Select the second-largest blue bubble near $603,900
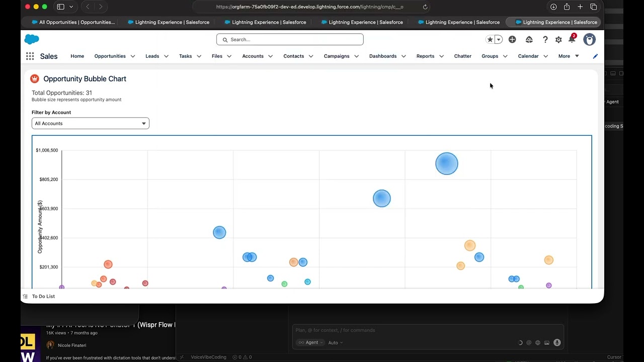 (382, 199)
